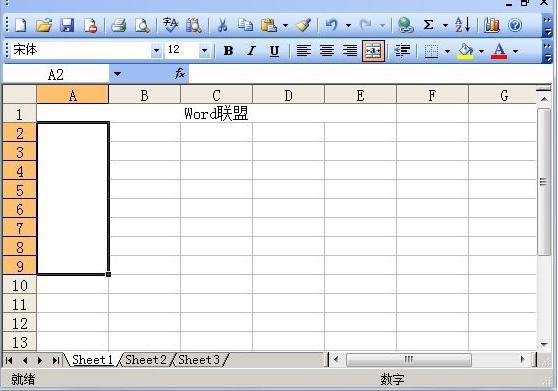Sort ascending with the A-Z icon
Viewport: 558px width, 391px height.
pyautogui.click(x=462, y=25)
